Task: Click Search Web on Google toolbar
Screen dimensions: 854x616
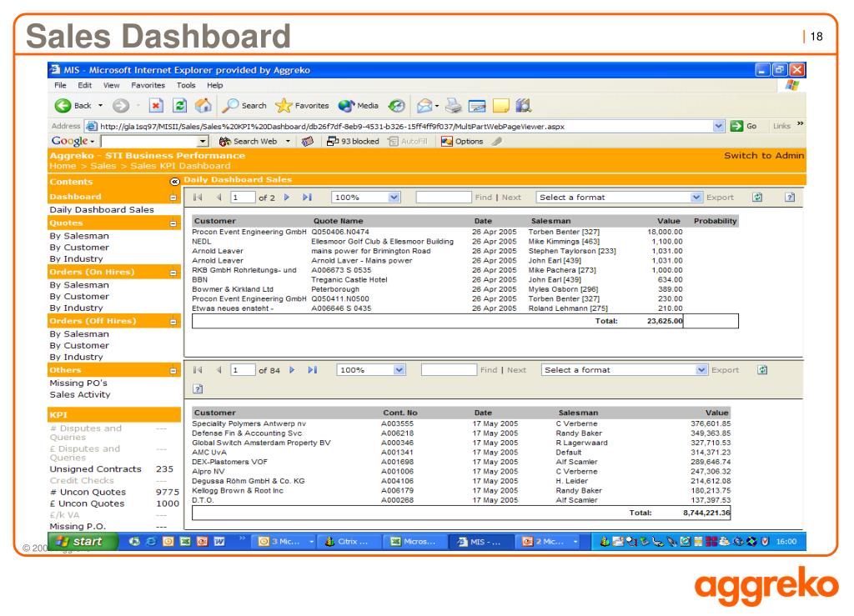Action: click(x=249, y=142)
